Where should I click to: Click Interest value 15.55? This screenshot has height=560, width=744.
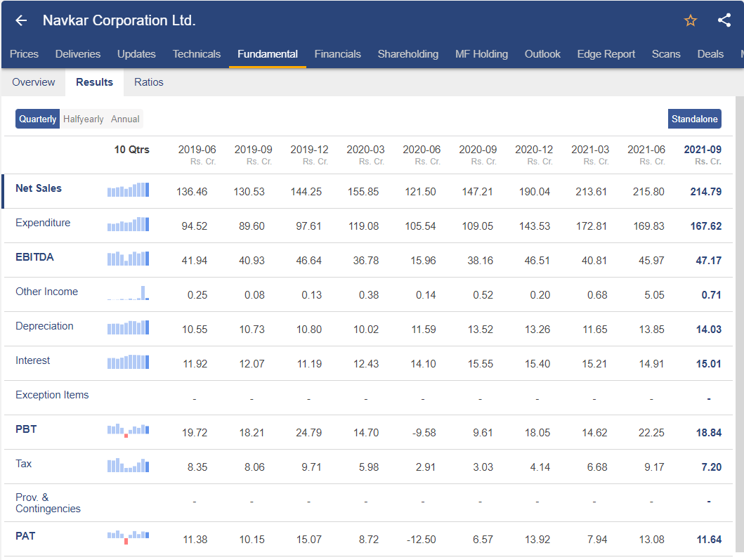coord(480,364)
